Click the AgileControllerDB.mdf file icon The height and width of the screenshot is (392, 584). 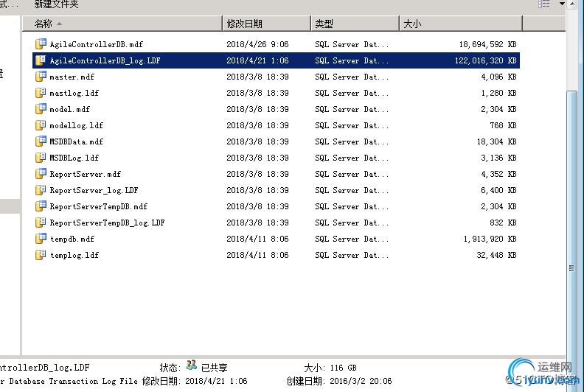41,44
